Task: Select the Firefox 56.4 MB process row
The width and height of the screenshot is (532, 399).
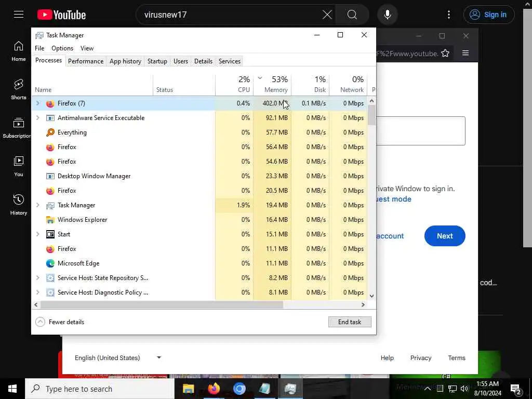Action: (199, 147)
